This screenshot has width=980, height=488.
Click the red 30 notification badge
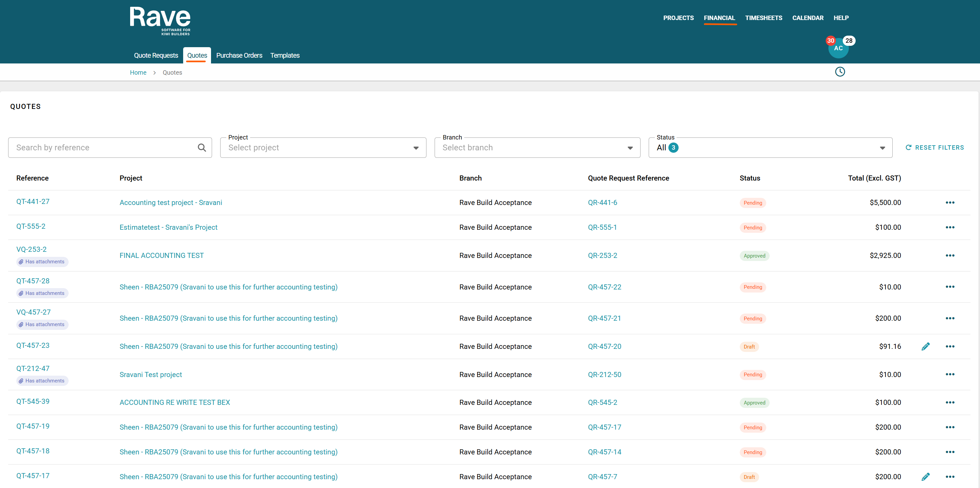[x=830, y=41]
